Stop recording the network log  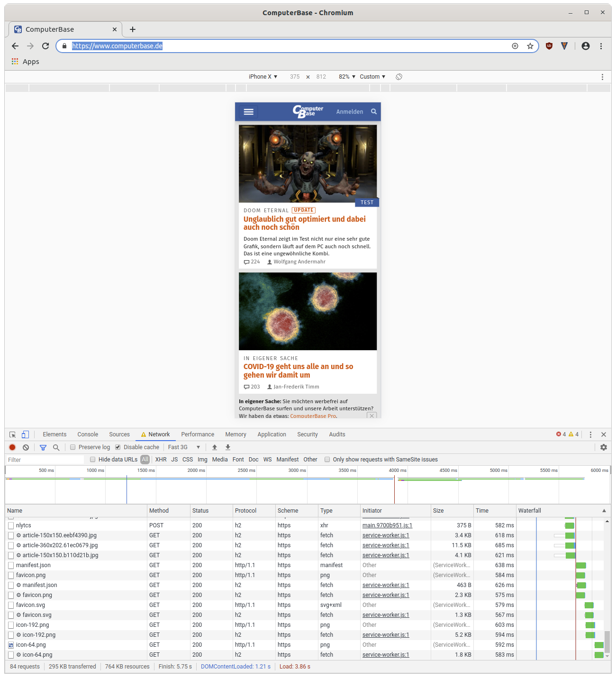click(12, 447)
